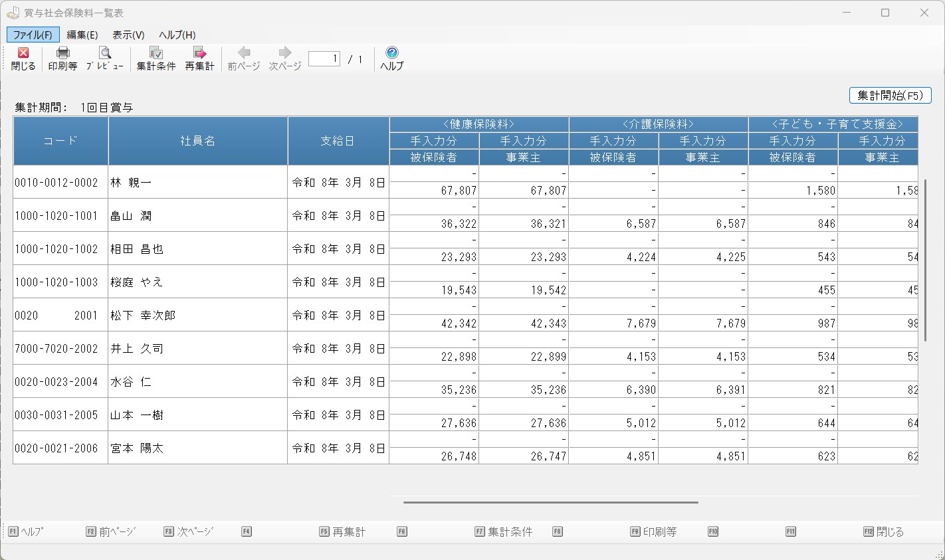
Task: Open the 編集(E) menu
Action: (x=82, y=35)
